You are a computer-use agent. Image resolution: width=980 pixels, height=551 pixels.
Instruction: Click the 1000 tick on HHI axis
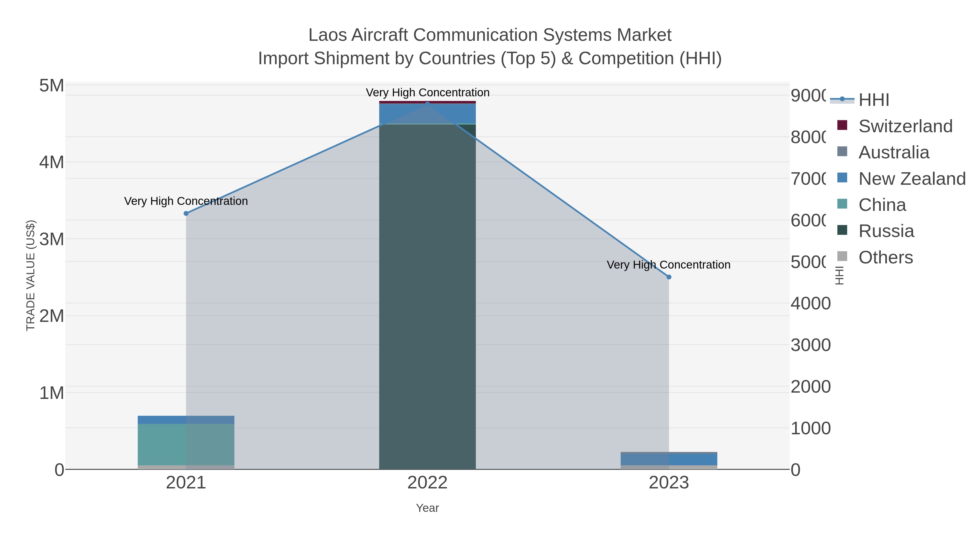[811, 428]
